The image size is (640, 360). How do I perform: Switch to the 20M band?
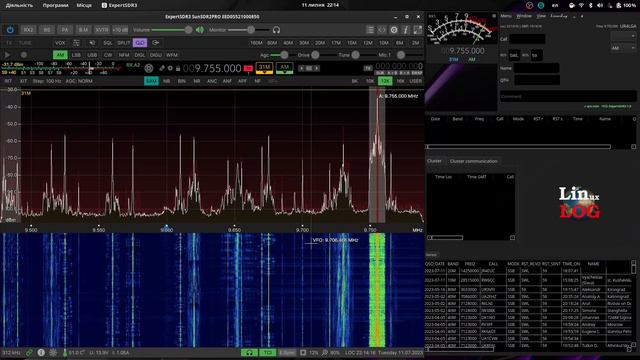[320, 42]
